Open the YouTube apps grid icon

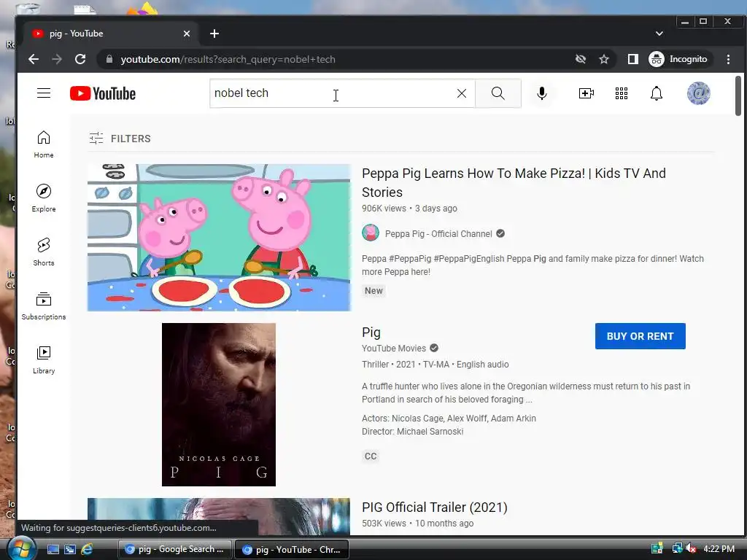click(622, 93)
